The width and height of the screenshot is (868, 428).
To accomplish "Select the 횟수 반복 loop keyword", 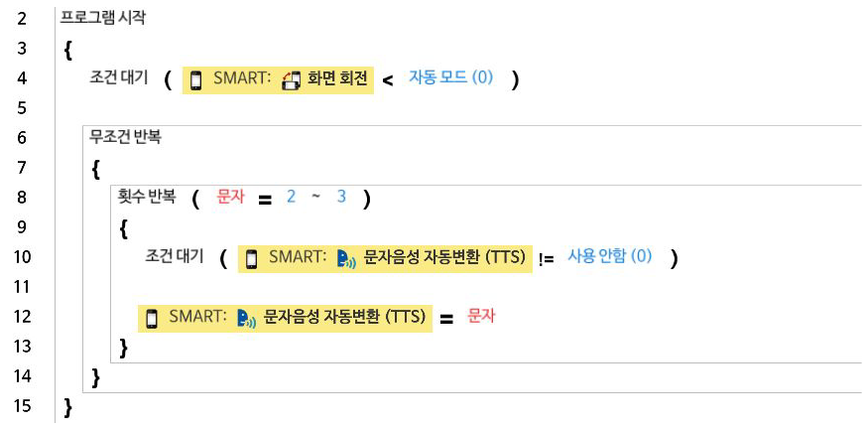I will tap(147, 197).
